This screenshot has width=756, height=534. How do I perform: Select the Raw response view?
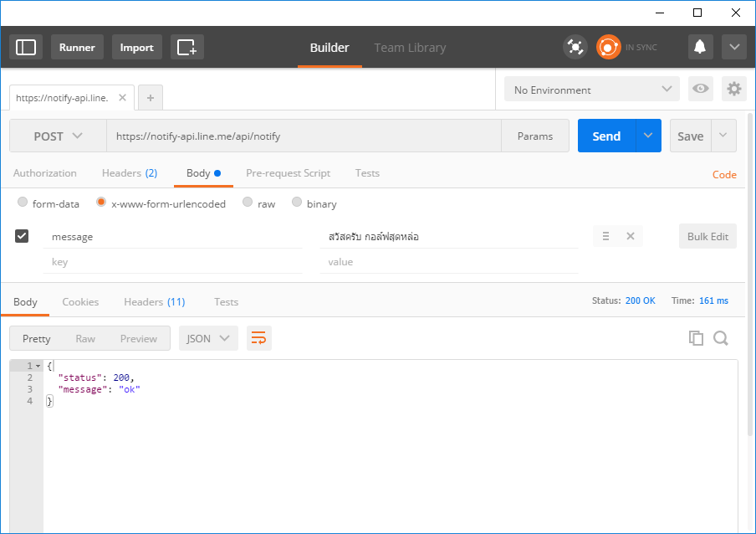[85, 339]
